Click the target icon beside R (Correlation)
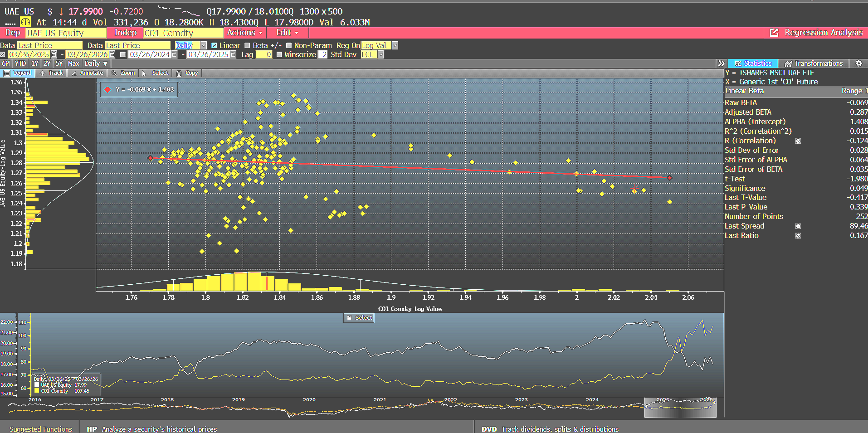This screenshot has height=433, width=868. click(798, 141)
